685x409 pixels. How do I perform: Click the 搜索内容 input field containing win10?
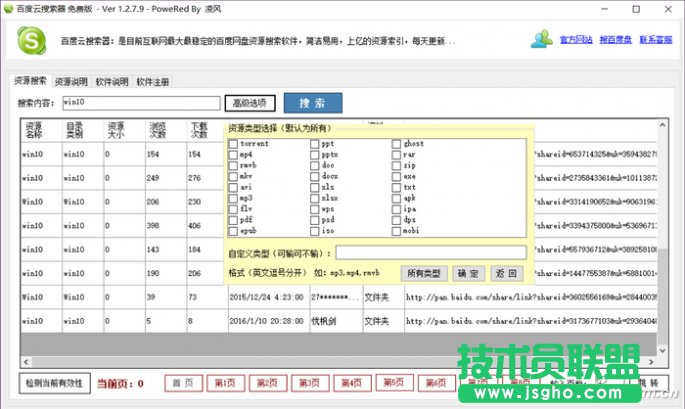(x=141, y=103)
